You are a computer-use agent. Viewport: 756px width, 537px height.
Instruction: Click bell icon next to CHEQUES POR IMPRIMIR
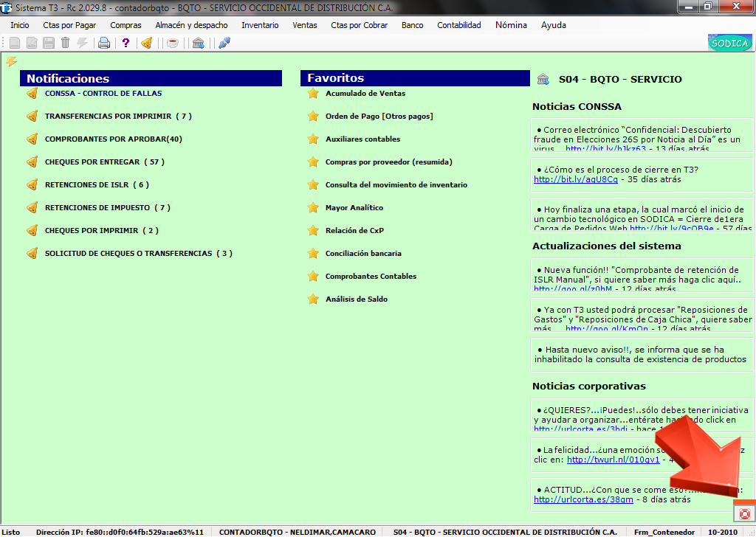click(x=32, y=230)
